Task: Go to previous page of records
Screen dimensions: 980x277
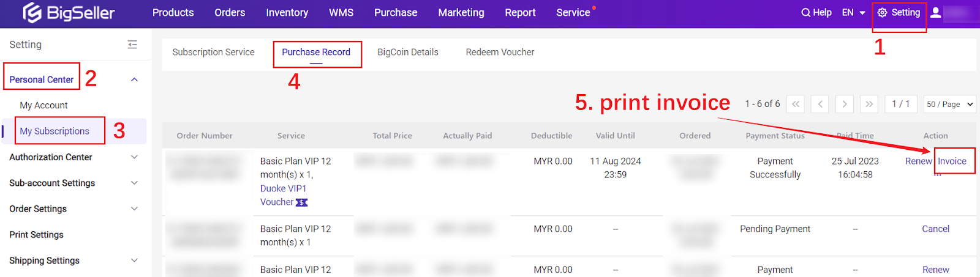Action: (820, 104)
